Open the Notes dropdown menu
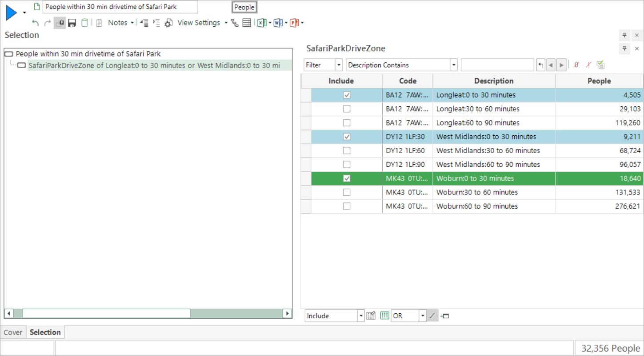Image resolution: width=644 pixels, height=356 pixels. pos(132,23)
